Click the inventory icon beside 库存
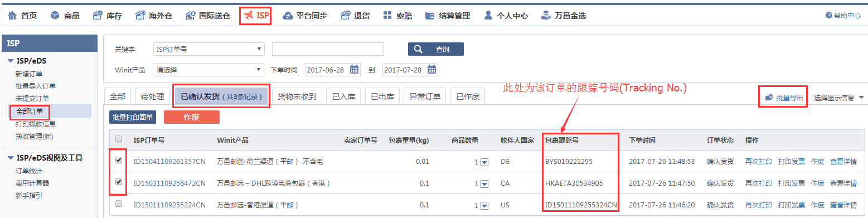Screen dimensions: 868x218 (98, 16)
